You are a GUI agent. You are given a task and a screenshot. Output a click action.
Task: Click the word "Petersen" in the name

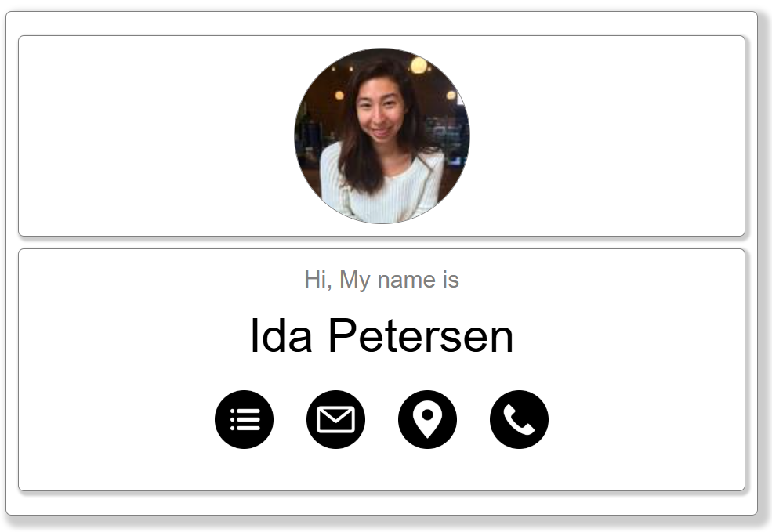pos(421,335)
